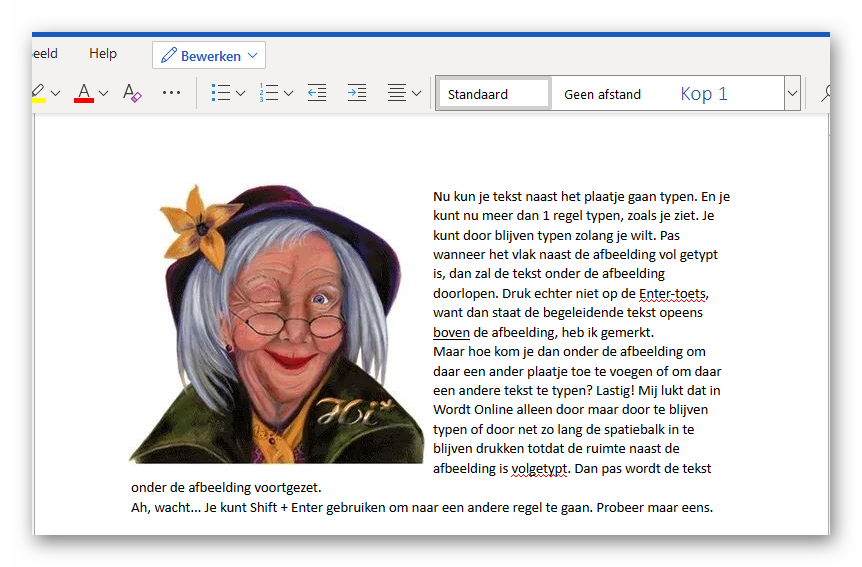The height and width of the screenshot is (567, 862).
Task: Expand the font color dropdown arrow
Action: [x=103, y=94]
